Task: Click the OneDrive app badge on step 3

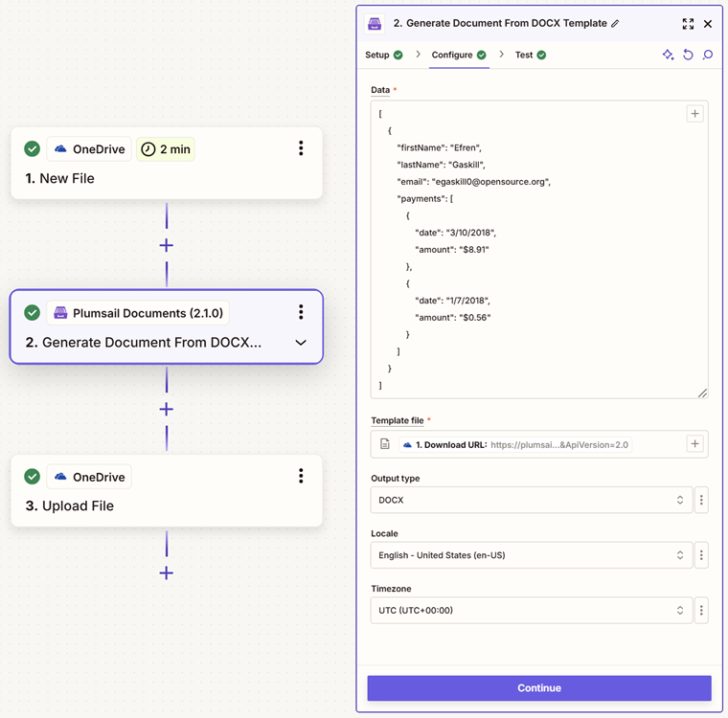Action: pos(89,477)
